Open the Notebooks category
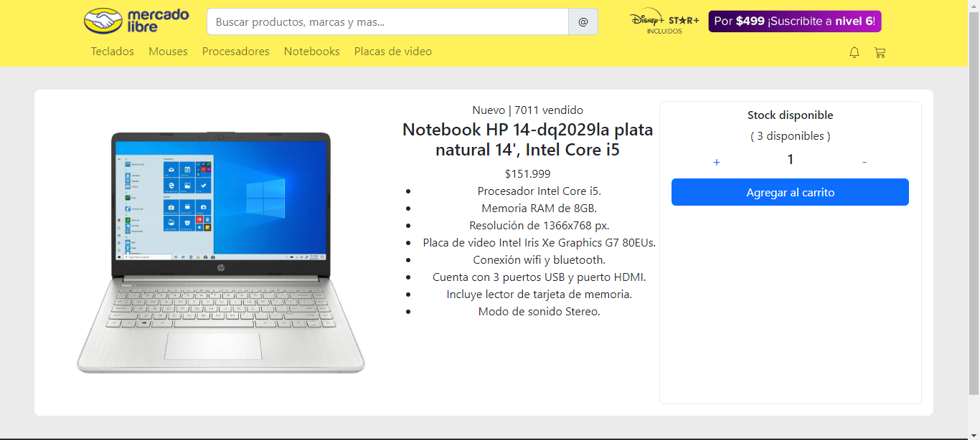 (x=312, y=52)
